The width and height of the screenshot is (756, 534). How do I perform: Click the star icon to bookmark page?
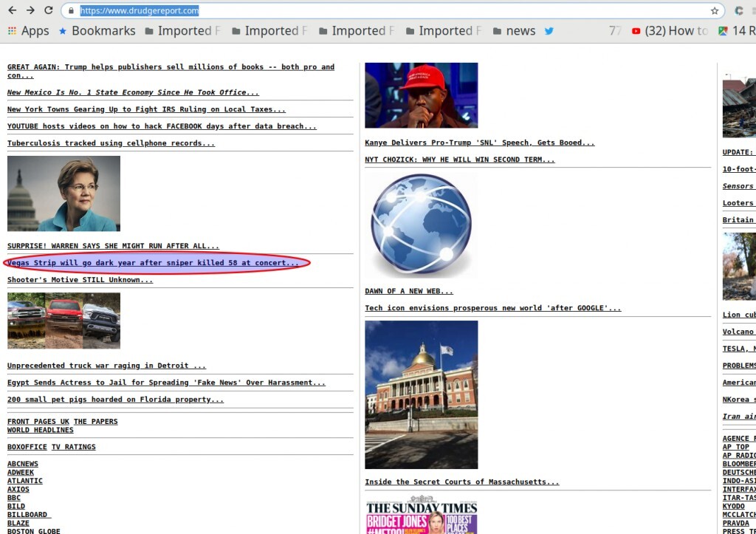[x=714, y=11]
